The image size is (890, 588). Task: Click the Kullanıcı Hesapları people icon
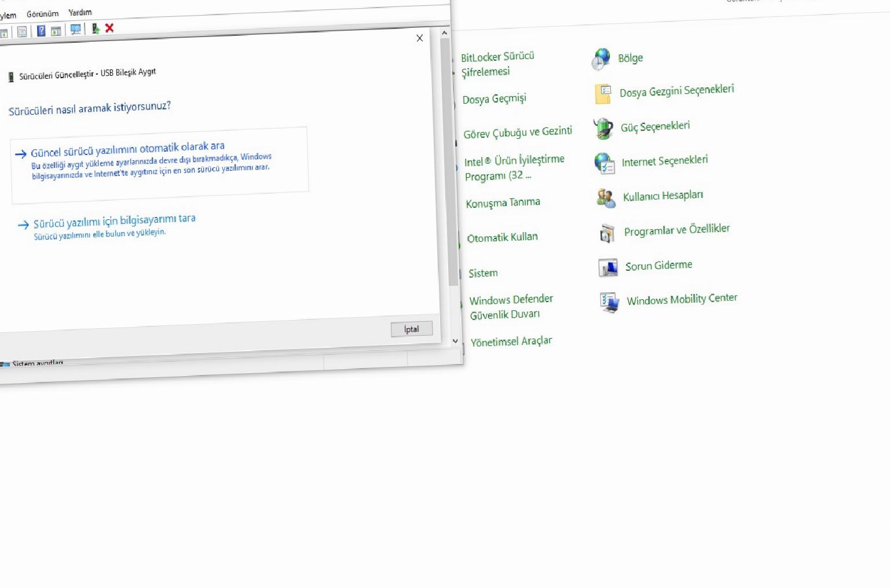606,198
